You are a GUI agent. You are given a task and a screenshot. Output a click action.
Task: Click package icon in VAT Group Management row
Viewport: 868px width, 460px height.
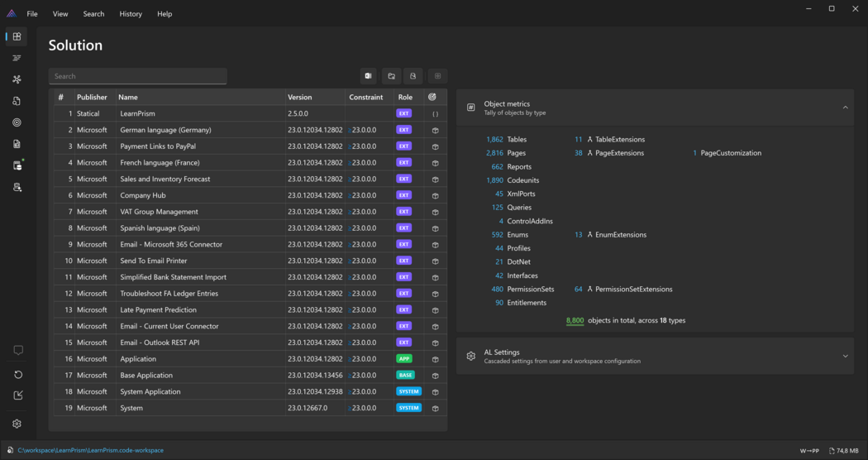pos(436,212)
